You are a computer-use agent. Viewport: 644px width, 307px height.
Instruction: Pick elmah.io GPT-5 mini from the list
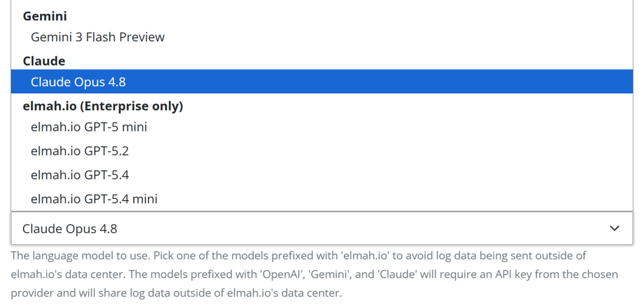(x=321, y=127)
